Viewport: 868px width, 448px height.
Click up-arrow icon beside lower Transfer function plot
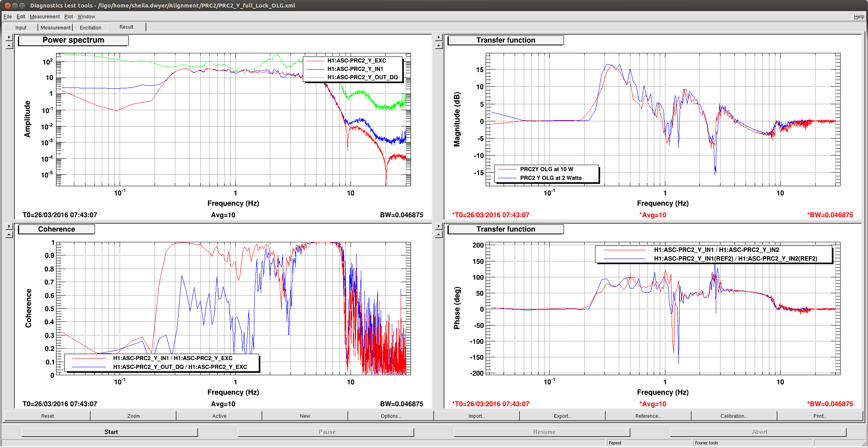click(439, 234)
